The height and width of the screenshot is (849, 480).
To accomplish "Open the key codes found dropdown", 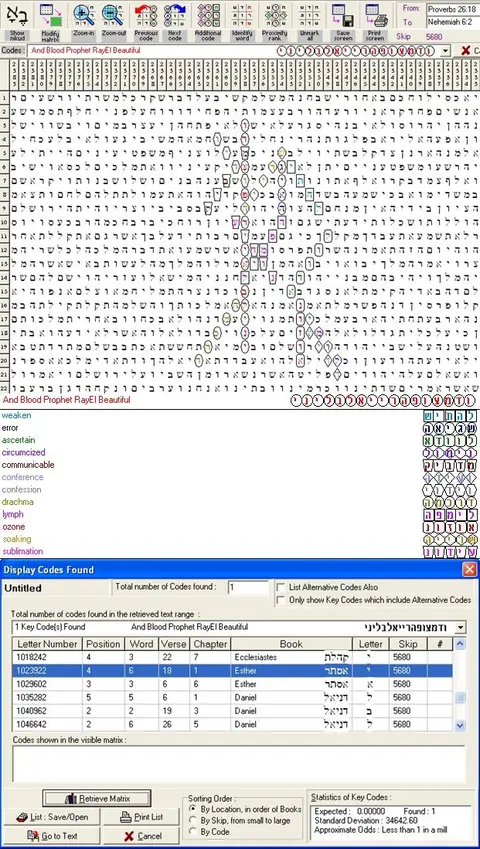I will (x=461, y=628).
